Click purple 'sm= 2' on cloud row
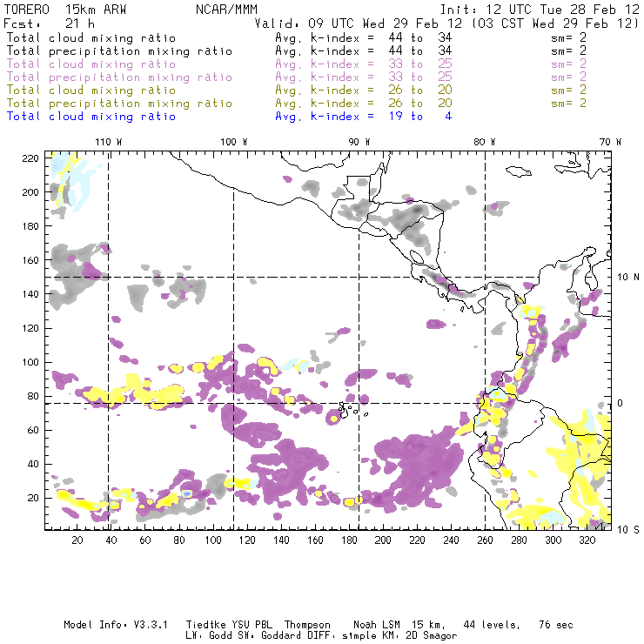Image resolution: width=644 pixels, height=644 pixels. coord(569,64)
